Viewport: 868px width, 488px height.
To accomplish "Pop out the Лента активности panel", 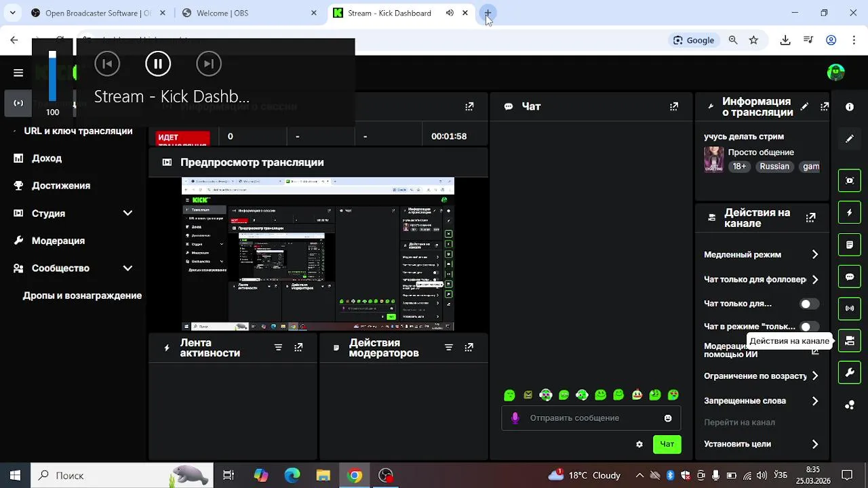I will (x=298, y=347).
